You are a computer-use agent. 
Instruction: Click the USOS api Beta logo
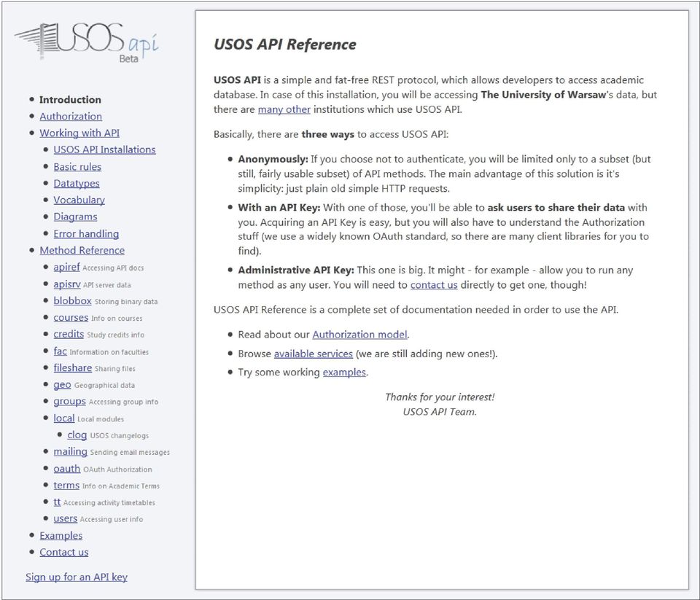[x=87, y=42]
